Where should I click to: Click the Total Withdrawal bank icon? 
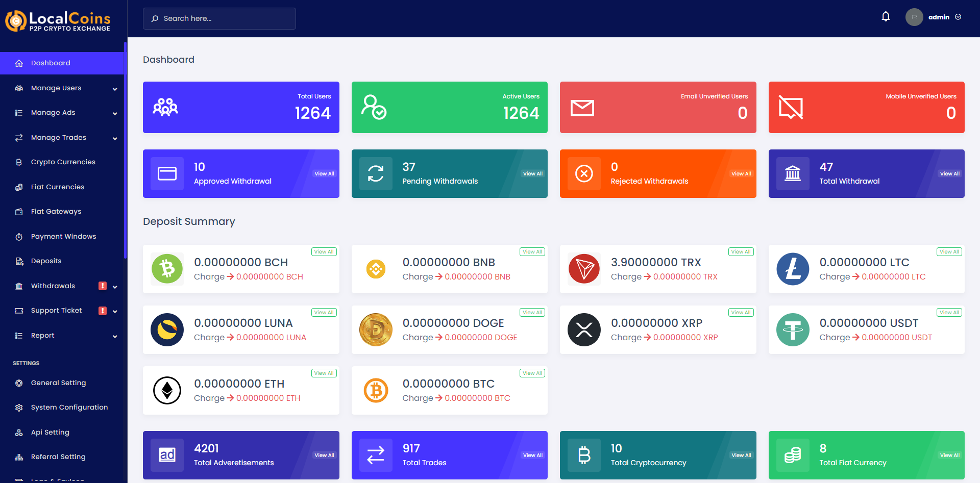coord(793,173)
